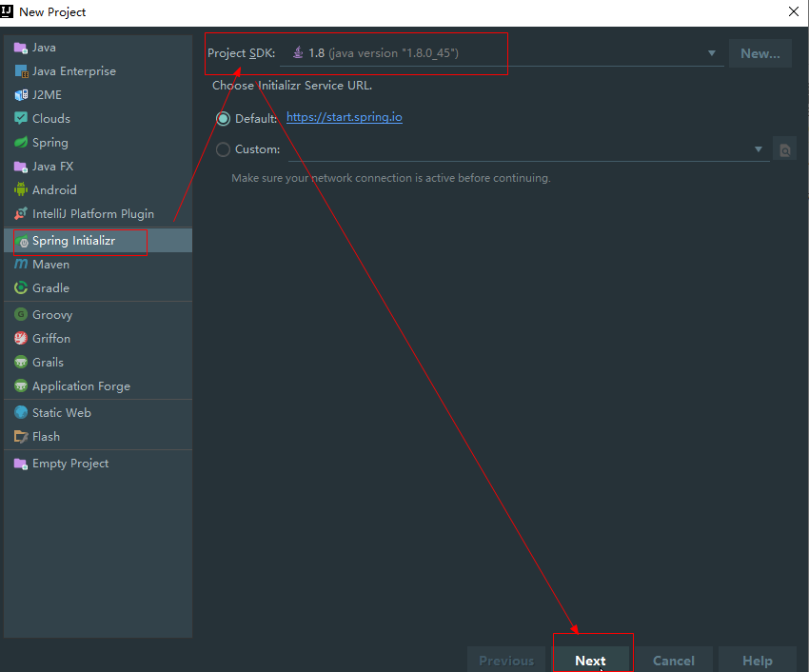
Task: Select Static Web in the list
Action: point(98,412)
